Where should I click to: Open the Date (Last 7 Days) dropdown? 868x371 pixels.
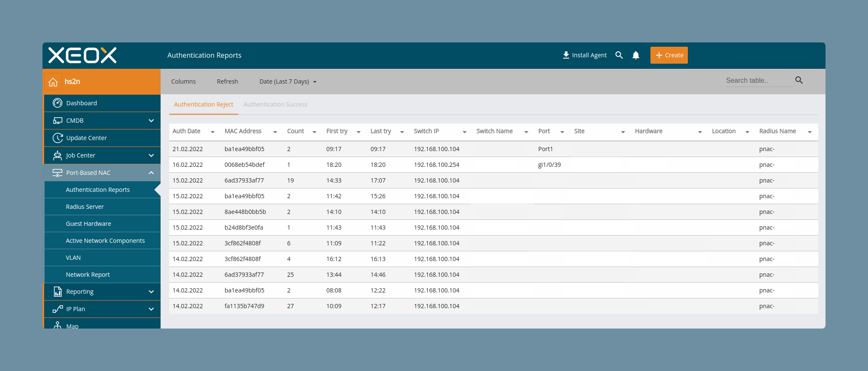pyautogui.click(x=288, y=82)
